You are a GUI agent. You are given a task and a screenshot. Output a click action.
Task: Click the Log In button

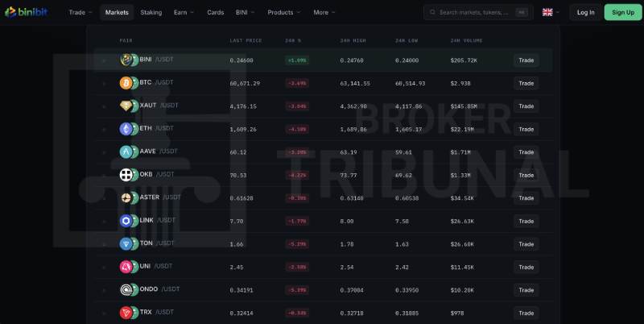pyautogui.click(x=585, y=12)
